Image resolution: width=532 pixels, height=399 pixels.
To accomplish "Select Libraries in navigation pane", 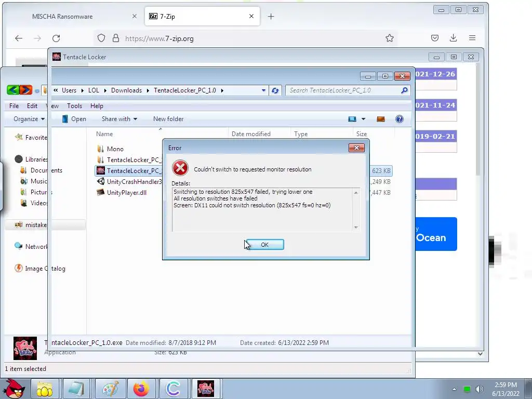I will click(31, 159).
